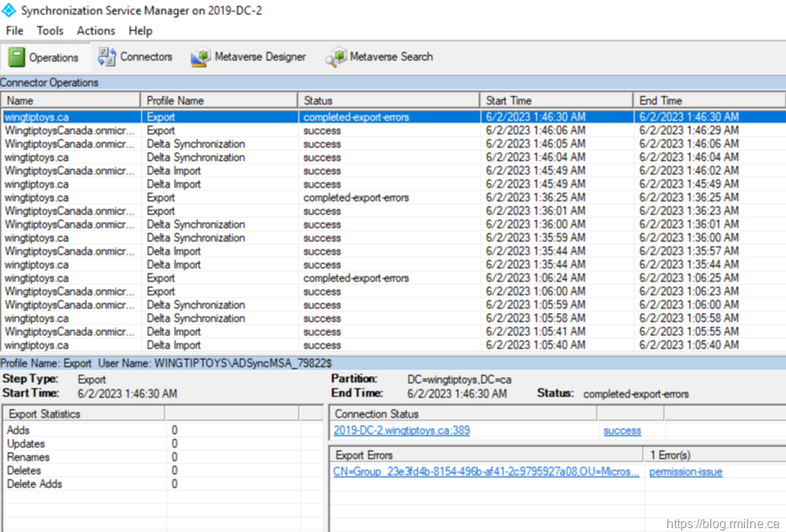Sort by End Time column header
The image size is (786, 532).
(x=708, y=101)
